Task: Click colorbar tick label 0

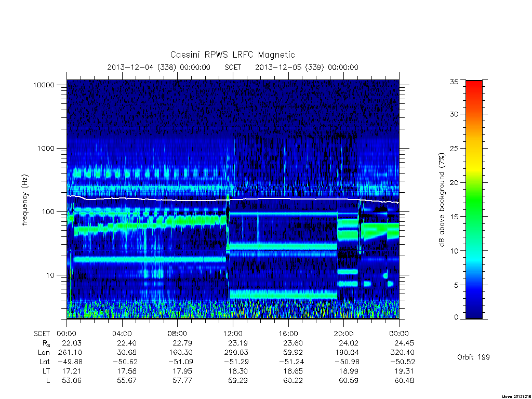Action: click(x=456, y=317)
